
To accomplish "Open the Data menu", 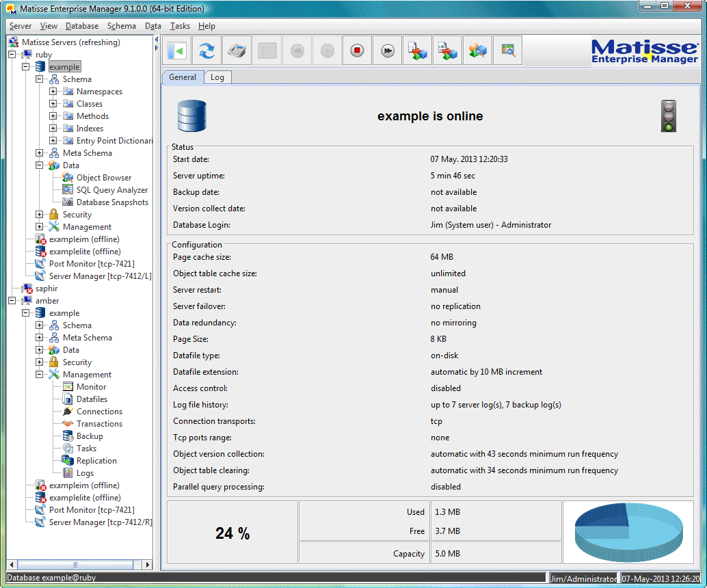I will tap(153, 26).
